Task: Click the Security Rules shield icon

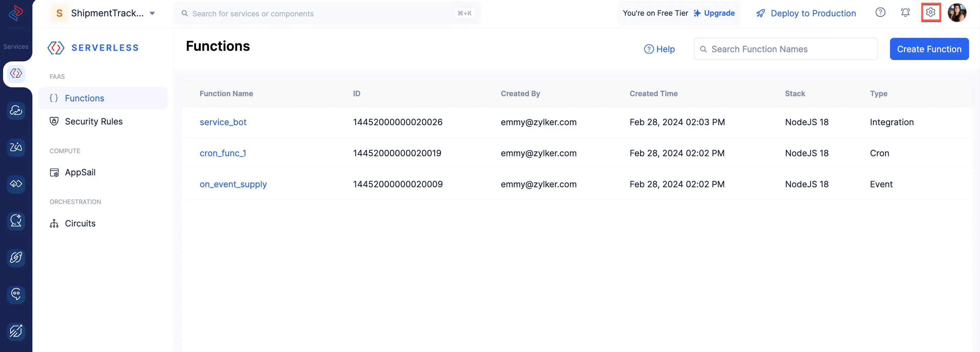Action: tap(54, 121)
